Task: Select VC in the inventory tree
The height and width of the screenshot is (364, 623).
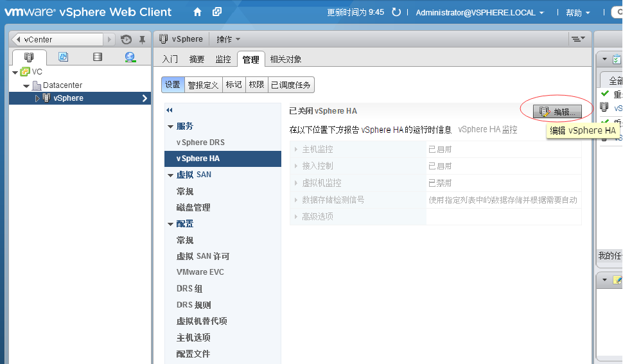Action: point(37,72)
